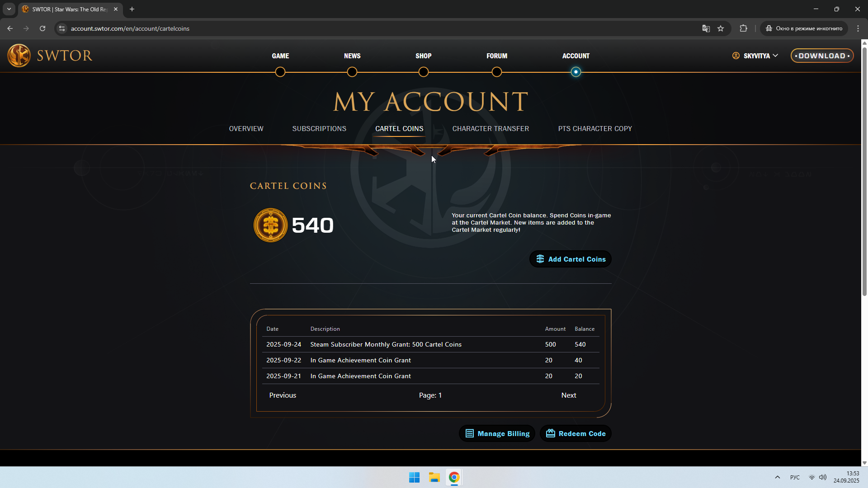Click the Balance column header
The height and width of the screenshot is (488, 868).
pos(585,329)
